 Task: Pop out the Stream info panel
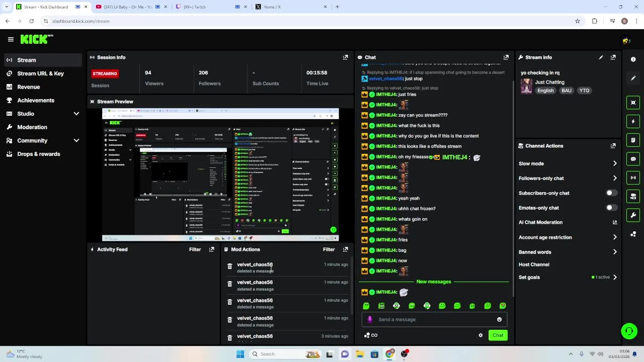tap(613, 57)
